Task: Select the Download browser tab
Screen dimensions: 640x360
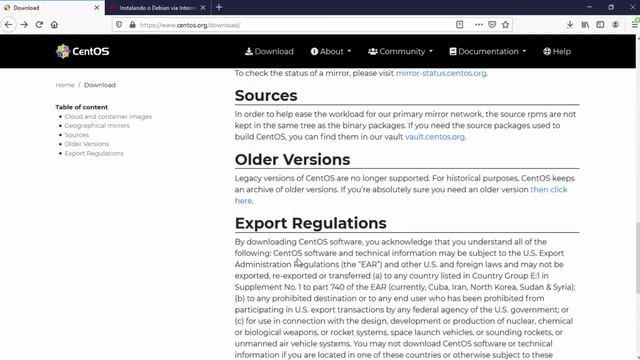Action: point(52,8)
